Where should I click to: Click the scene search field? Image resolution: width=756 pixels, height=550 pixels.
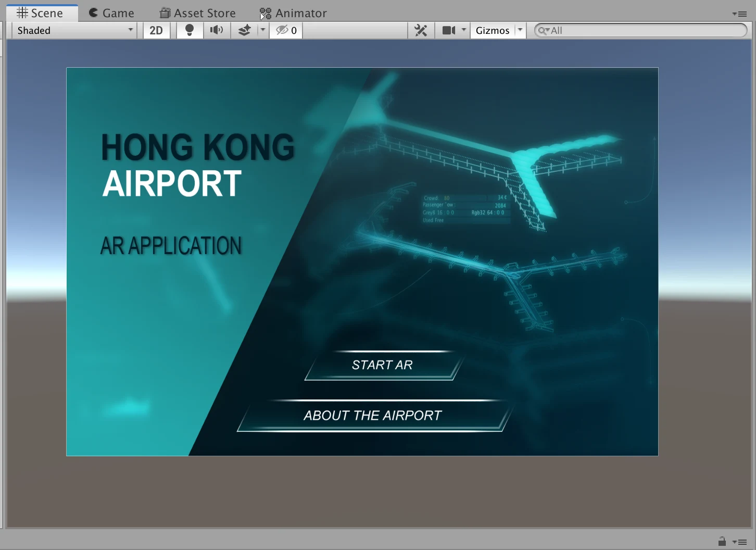pyautogui.click(x=641, y=30)
